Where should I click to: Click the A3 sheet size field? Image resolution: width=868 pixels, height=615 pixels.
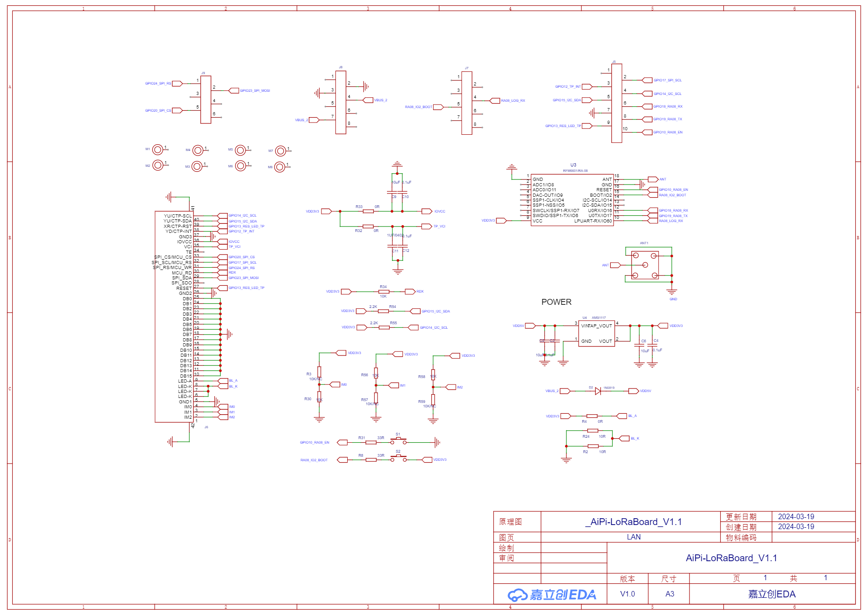pos(670,594)
